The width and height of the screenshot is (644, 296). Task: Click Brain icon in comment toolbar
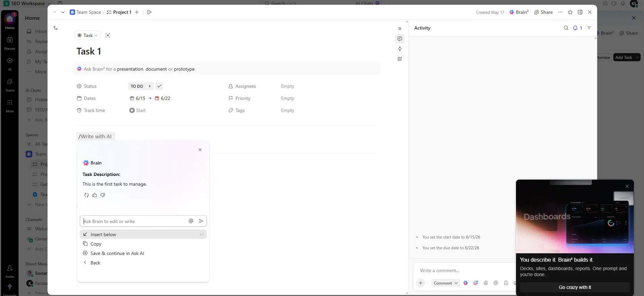click(465, 283)
